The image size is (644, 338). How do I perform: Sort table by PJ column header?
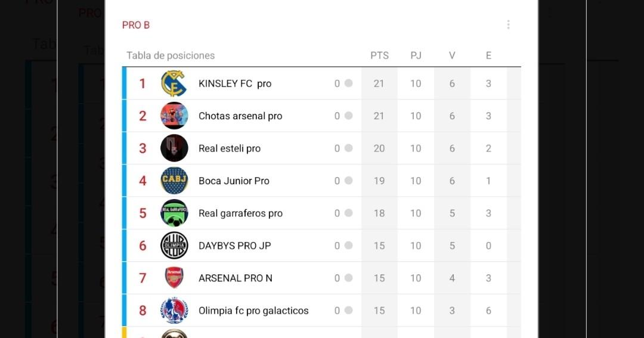pos(416,55)
